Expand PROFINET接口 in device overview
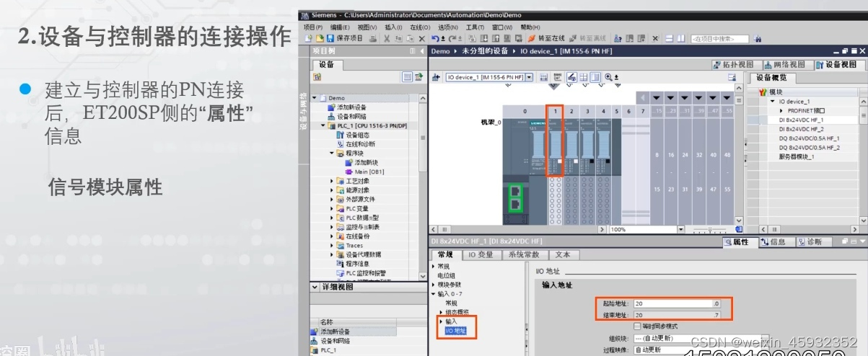This screenshot has width=868, height=356. click(781, 111)
